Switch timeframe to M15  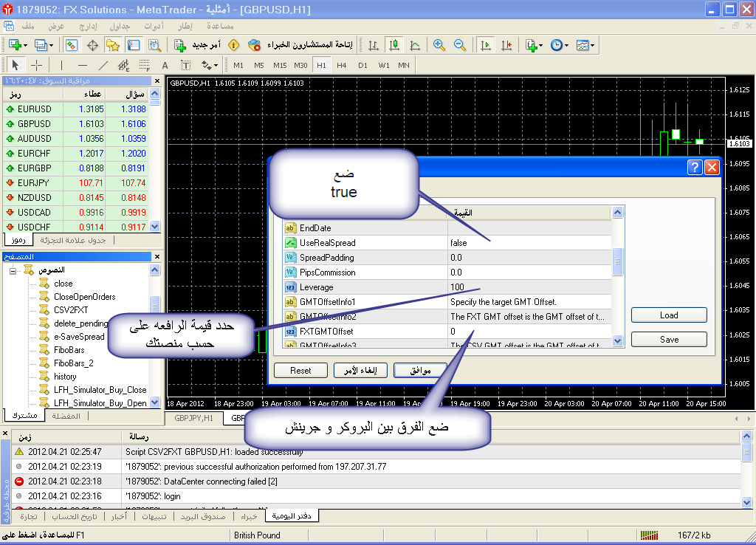coord(280,65)
